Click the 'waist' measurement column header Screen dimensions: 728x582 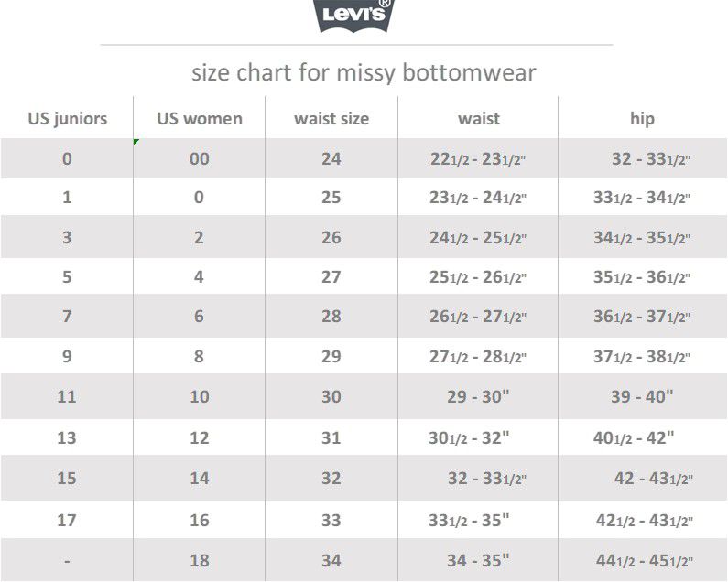[x=479, y=118]
